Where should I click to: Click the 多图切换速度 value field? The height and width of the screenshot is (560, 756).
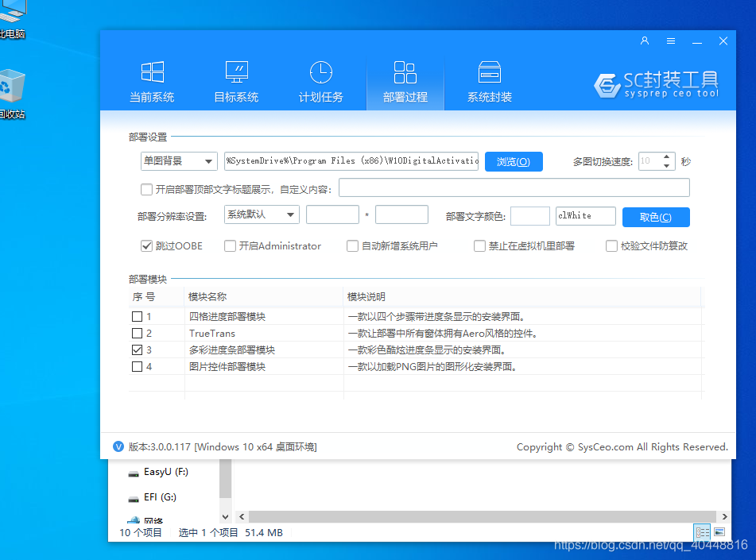point(650,161)
